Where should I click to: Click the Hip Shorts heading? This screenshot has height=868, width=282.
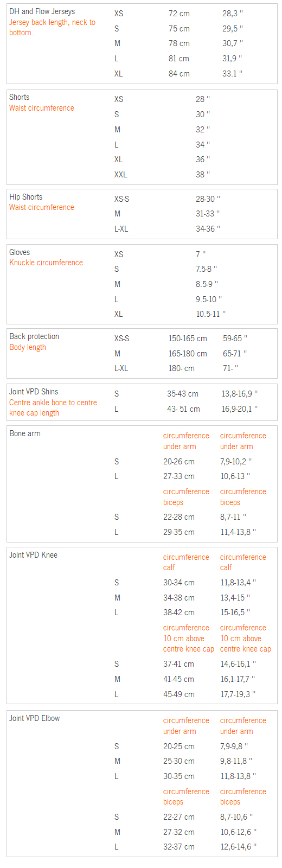tap(25, 197)
